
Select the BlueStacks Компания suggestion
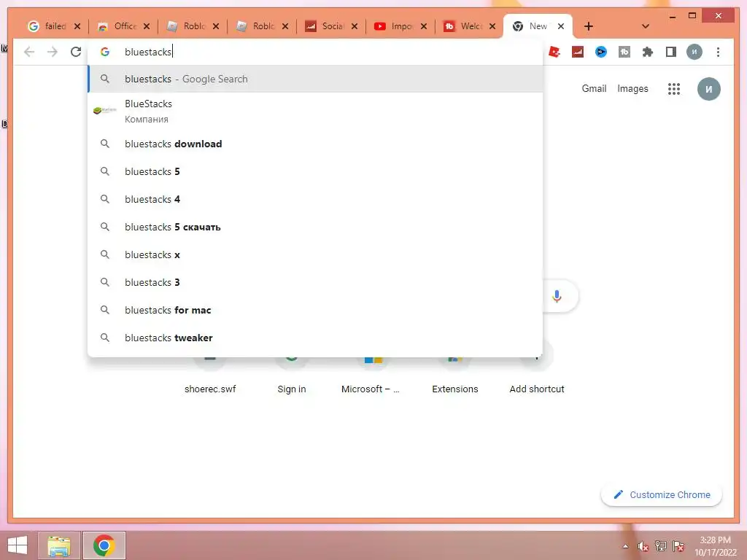tap(315, 111)
